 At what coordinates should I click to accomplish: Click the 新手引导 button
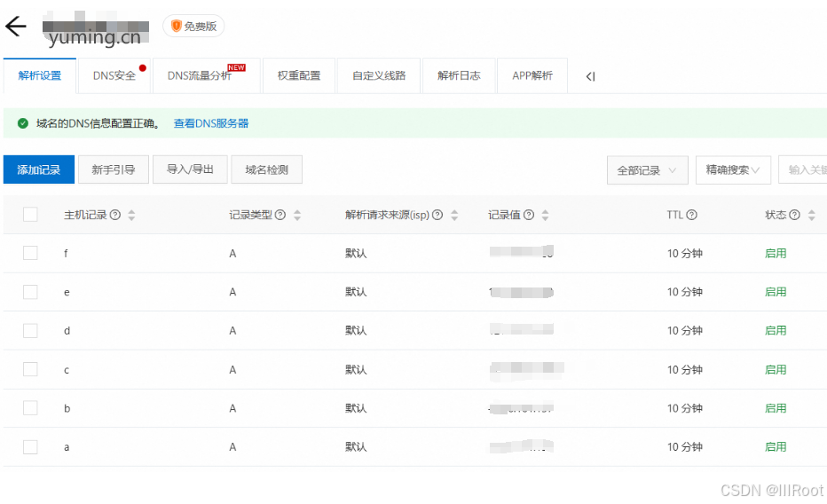tap(114, 169)
